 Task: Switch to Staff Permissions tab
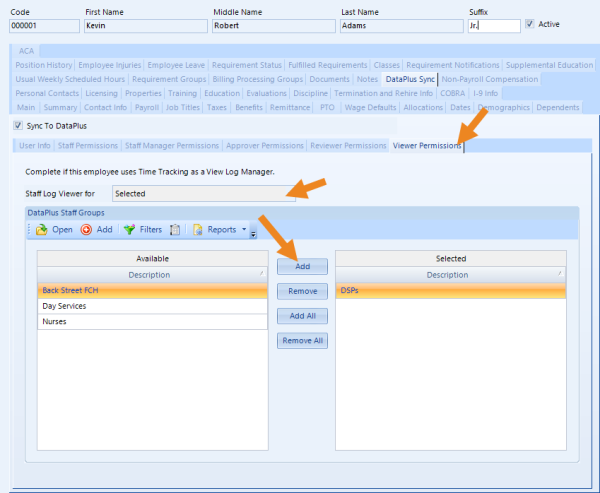(88, 146)
